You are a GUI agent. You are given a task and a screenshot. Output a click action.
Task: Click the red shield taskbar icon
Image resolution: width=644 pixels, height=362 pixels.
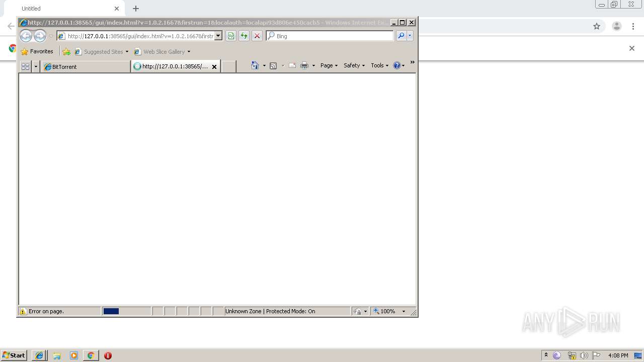click(x=108, y=355)
